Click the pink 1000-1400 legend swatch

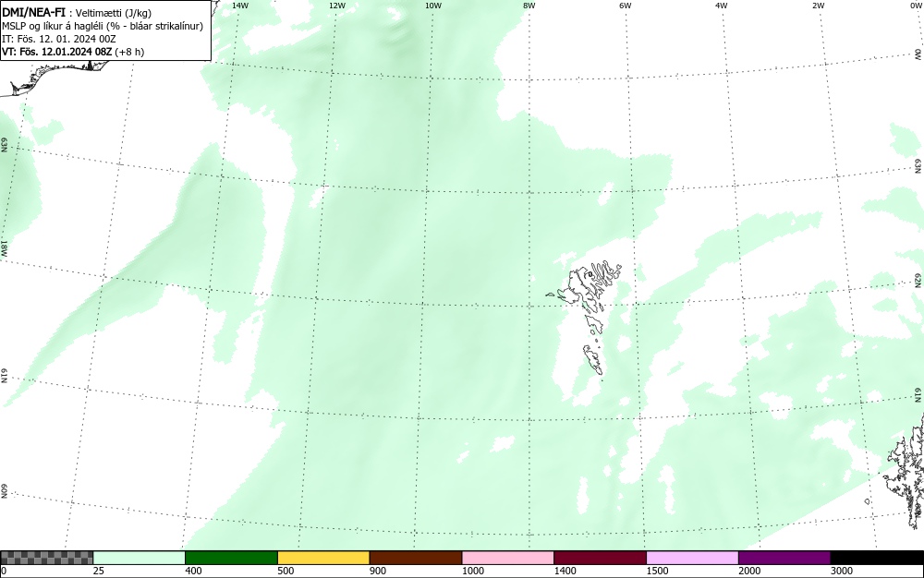(508, 558)
